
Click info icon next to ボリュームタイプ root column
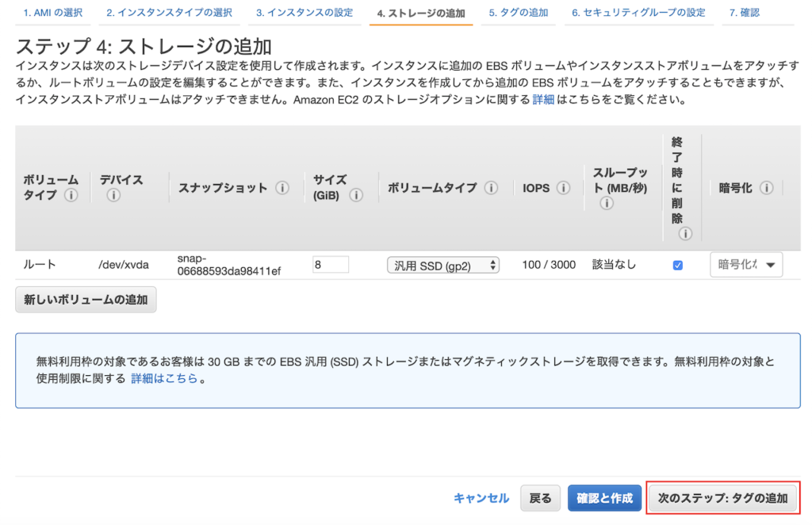(71, 196)
